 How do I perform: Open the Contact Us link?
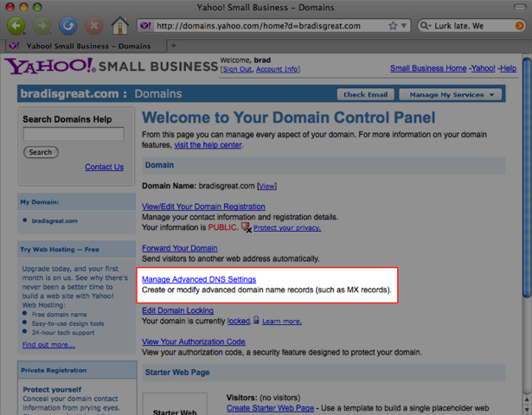click(104, 167)
